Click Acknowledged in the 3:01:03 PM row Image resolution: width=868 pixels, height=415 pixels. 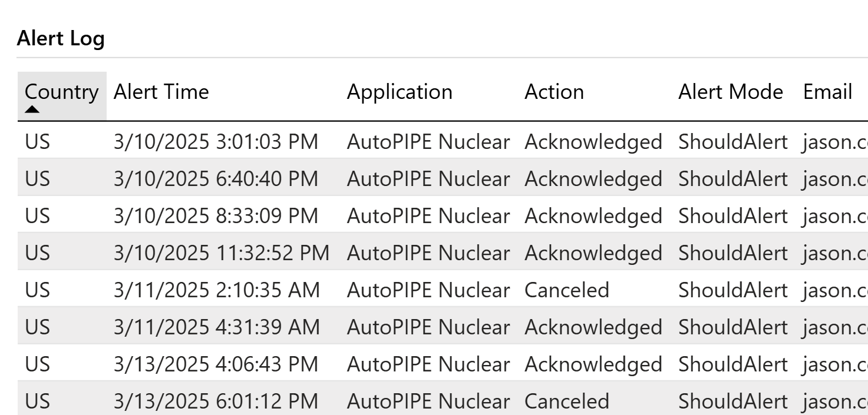(x=593, y=141)
